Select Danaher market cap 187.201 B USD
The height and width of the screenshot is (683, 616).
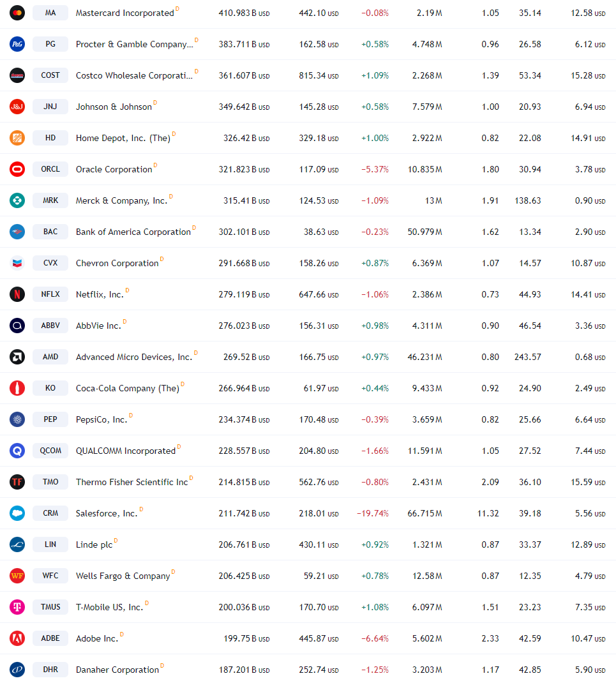(244, 670)
